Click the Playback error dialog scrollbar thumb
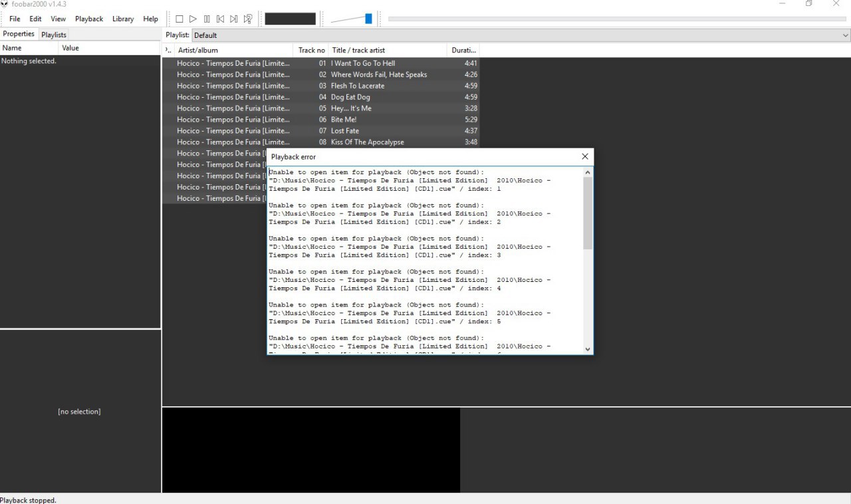The height and width of the screenshot is (504, 851). pyautogui.click(x=588, y=213)
